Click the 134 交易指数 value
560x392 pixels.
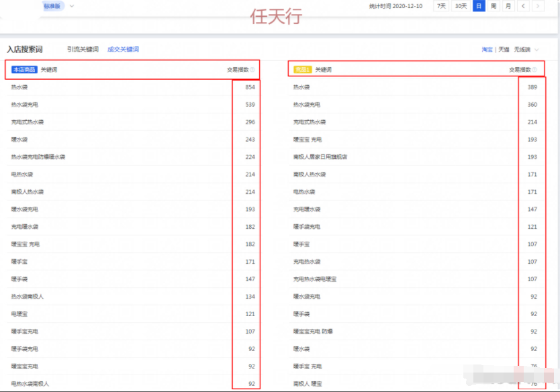click(250, 297)
